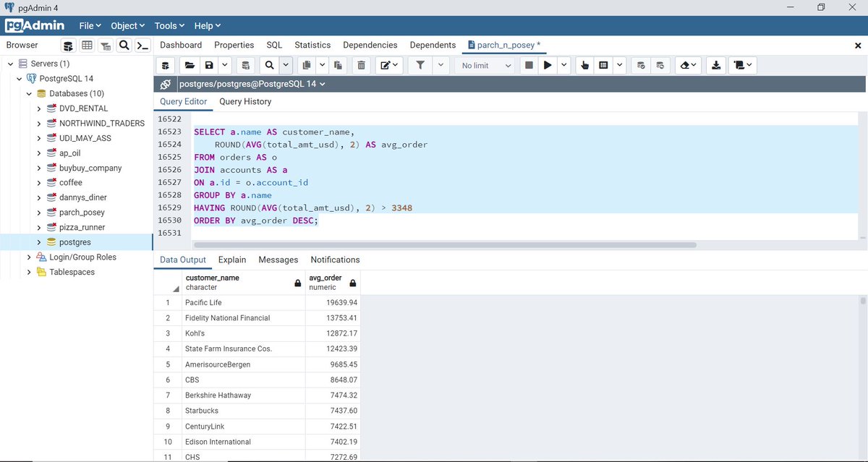
Task: Select the pizza_runner database
Action: (x=82, y=228)
